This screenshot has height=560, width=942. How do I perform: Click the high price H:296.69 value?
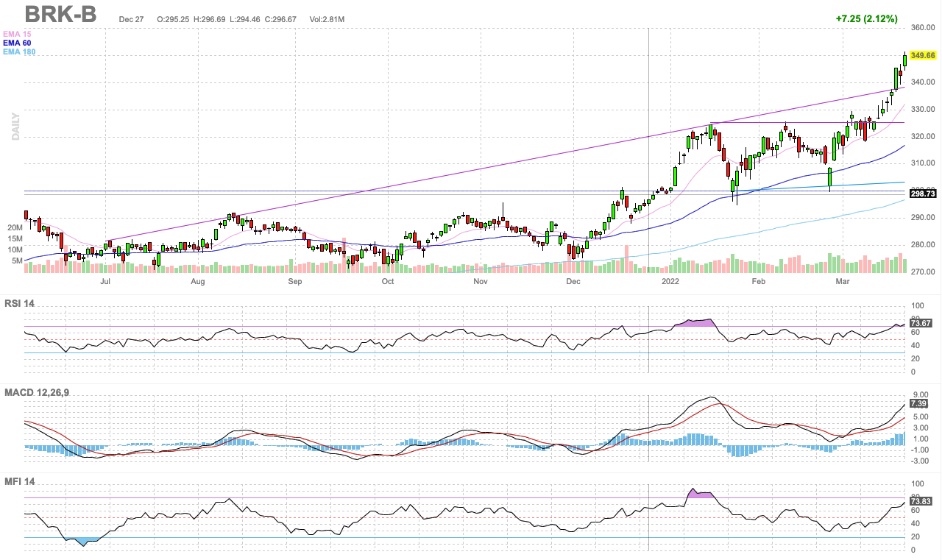pyautogui.click(x=210, y=19)
